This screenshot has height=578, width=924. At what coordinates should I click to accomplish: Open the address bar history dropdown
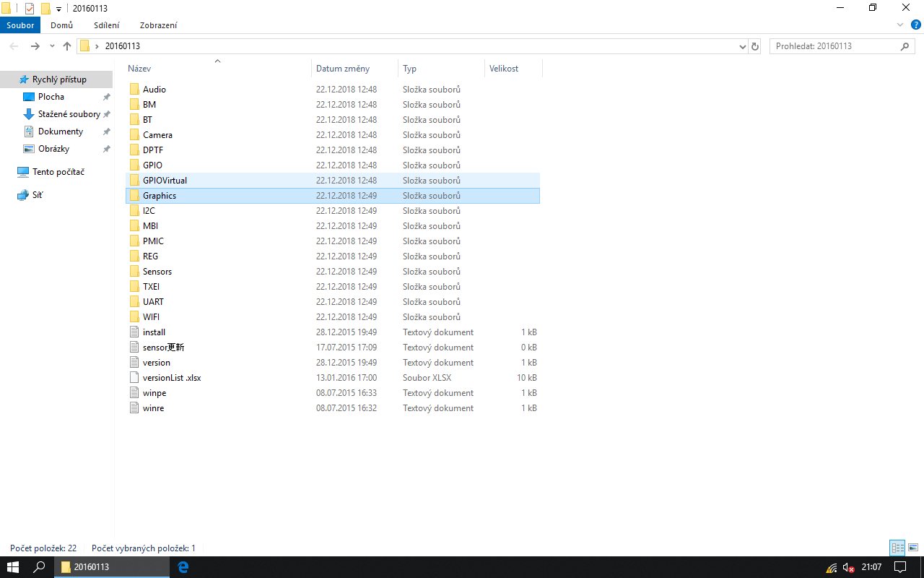tap(743, 46)
